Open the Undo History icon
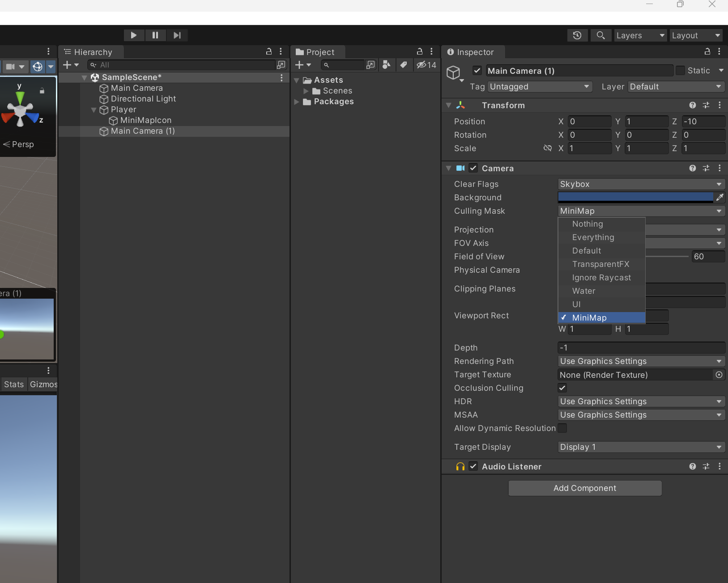The width and height of the screenshot is (728, 583). 577,35
